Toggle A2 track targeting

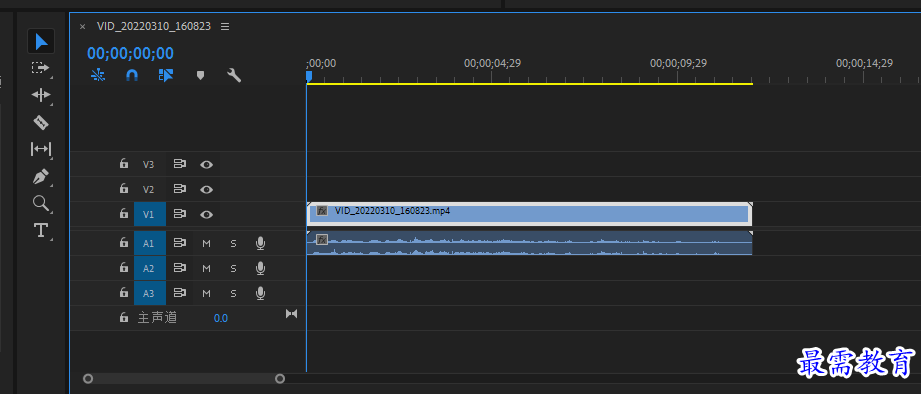149,268
